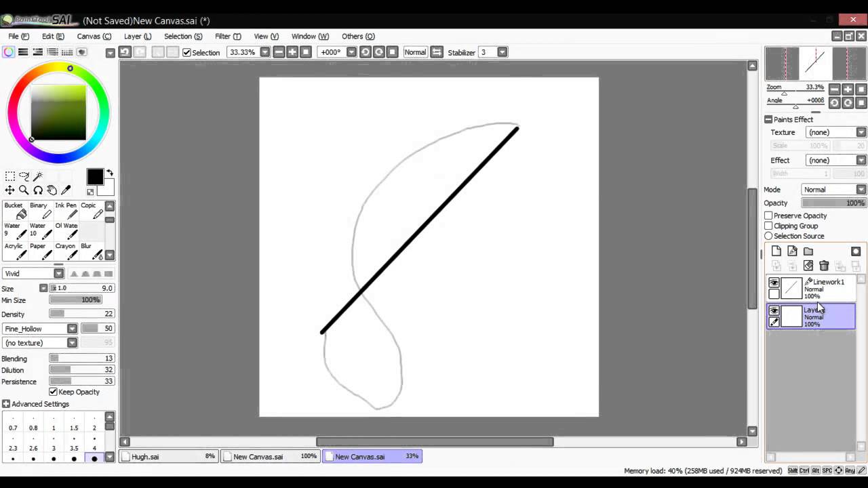
Task: Toggle the Keep Opacity checkbox
Action: click(x=54, y=392)
